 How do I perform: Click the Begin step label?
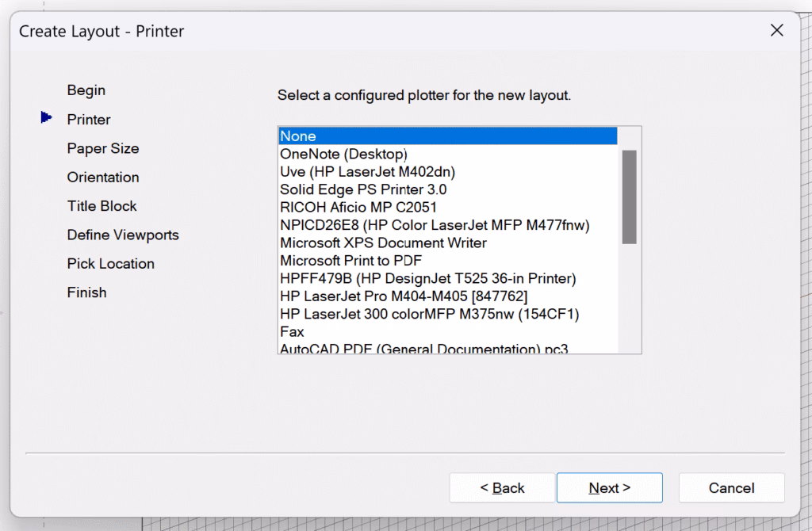pyautogui.click(x=86, y=90)
